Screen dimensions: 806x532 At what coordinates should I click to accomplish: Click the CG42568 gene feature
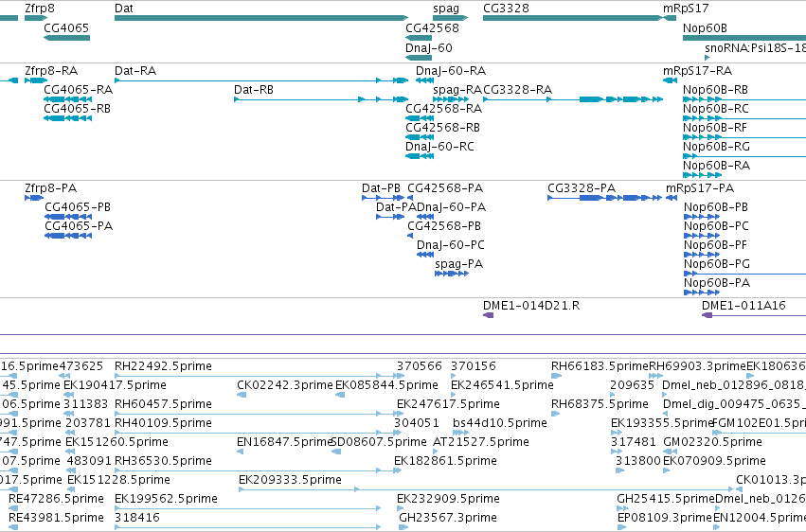pos(419,38)
